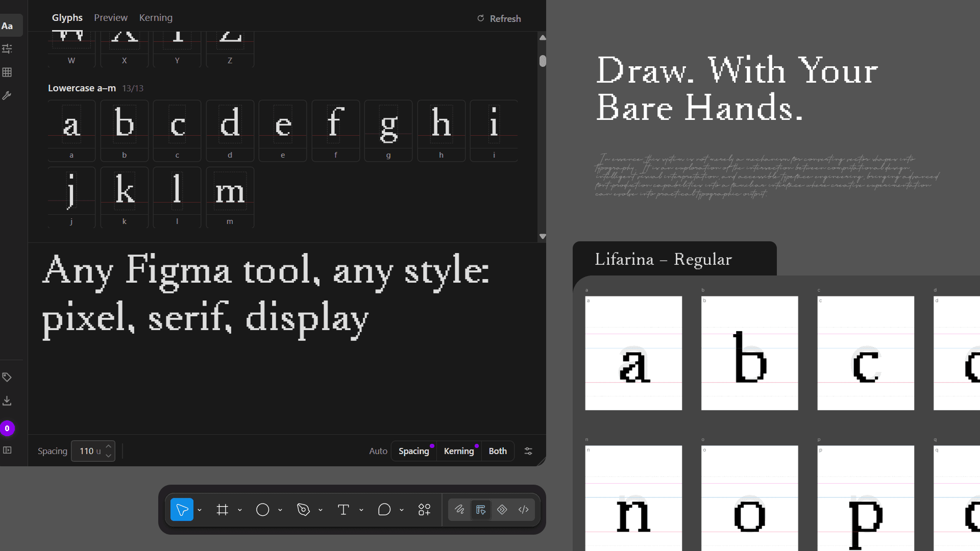Image resolution: width=980 pixels, height=551 pixels.
Task: Select glyph cell 'l'
Action: tap(177, 197)
